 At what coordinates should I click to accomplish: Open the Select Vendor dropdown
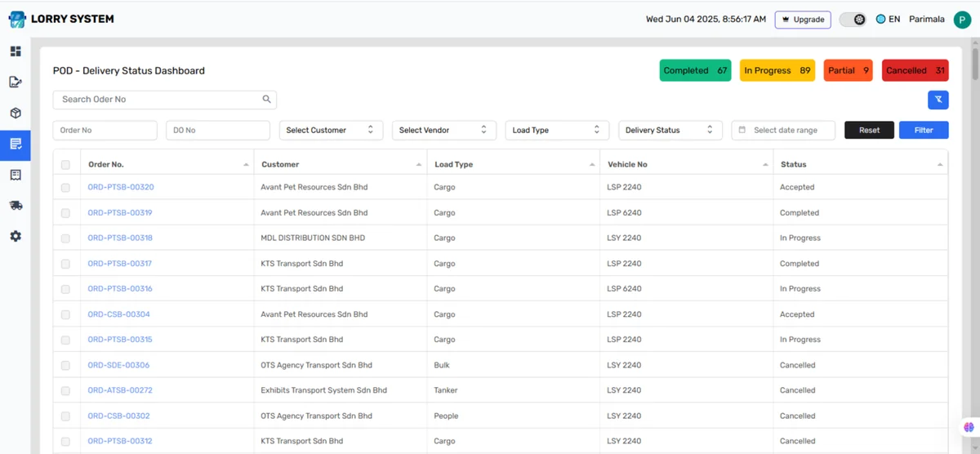[x=444, y=130]
